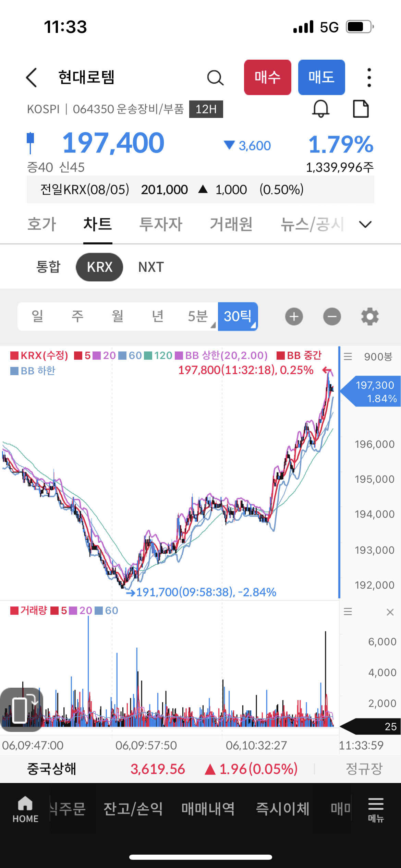Screen dimensions: 401x868
Task: Tap the price alert bell icon
Action: (x=320, y=109)
